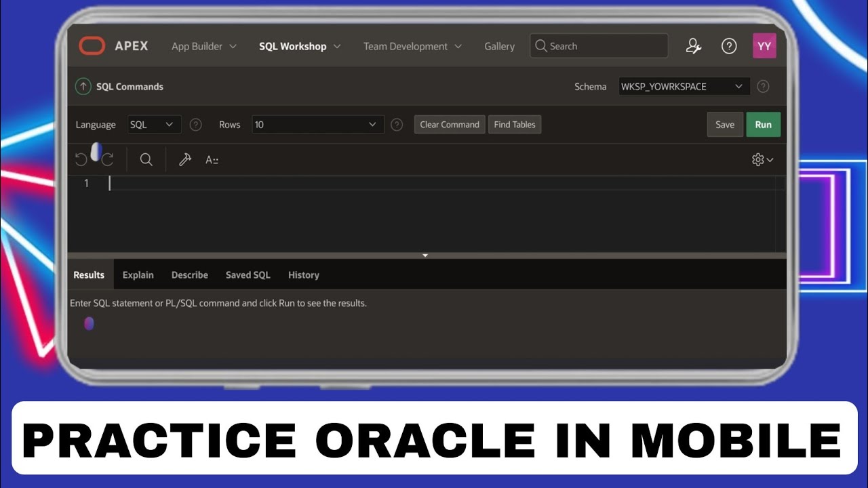The height and width of the screenshot is (488, 868).
Task: Click the autocomplete A.: icon
Action: tap(212, 160)
